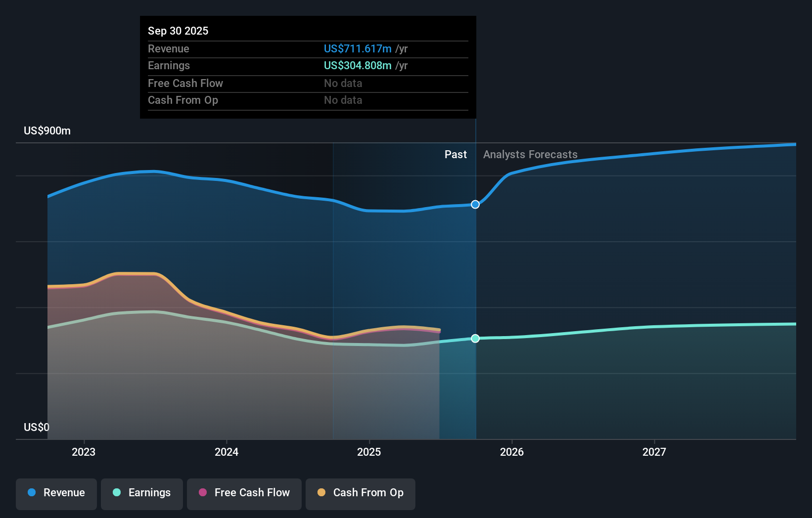Click the pink Free Cash Flow dot
Viewport: 812px width, 518px height.
click(203, 493)
